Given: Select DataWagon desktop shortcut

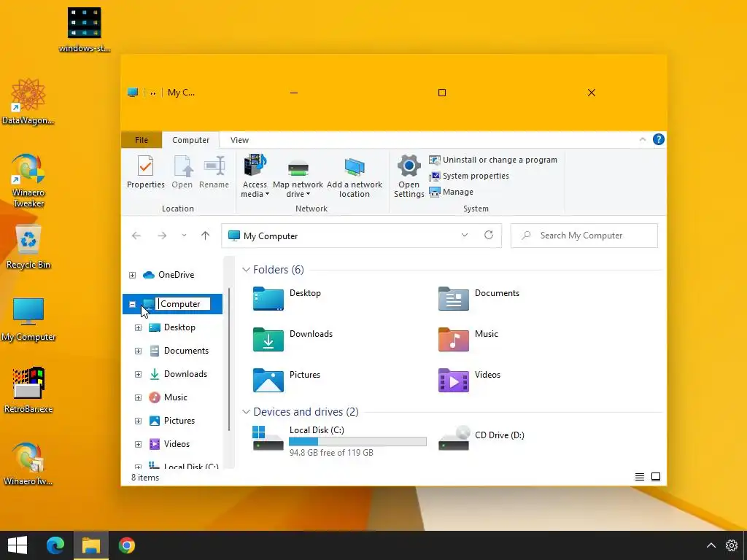Looking at the screenshot, I should coord(28,102).
